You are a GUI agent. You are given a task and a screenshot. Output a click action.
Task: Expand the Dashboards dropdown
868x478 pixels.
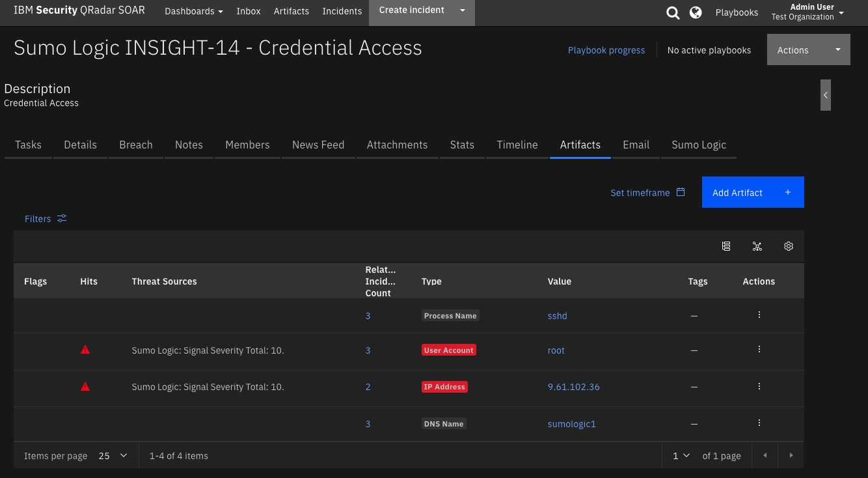pos(194,11)
